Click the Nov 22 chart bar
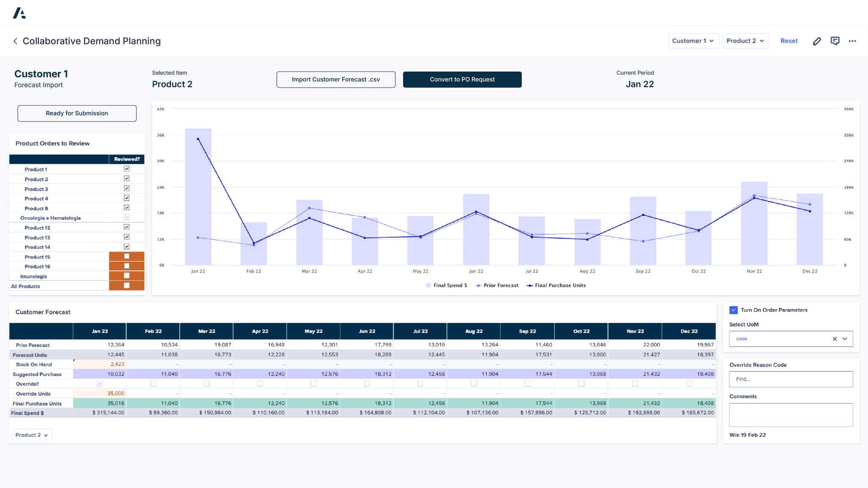Screen dimensions: 868x488 pos(754,224)
